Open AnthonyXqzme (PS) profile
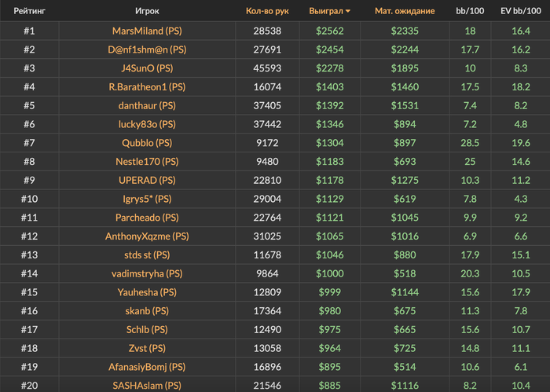Viewport: 550px width, 392px height. (x=147, y=236)
